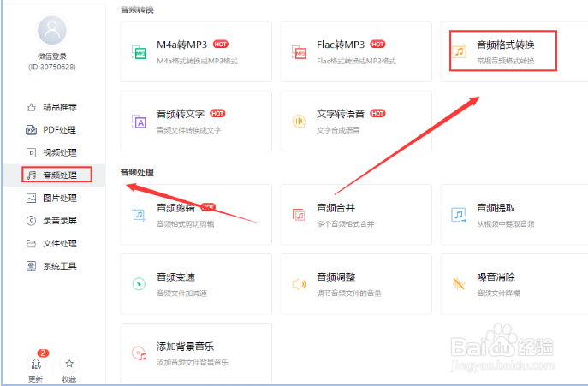Viewport: 588px width, 386px height.
Task: Open the 音频格式转换 tool card
Action: click(514, 51)
